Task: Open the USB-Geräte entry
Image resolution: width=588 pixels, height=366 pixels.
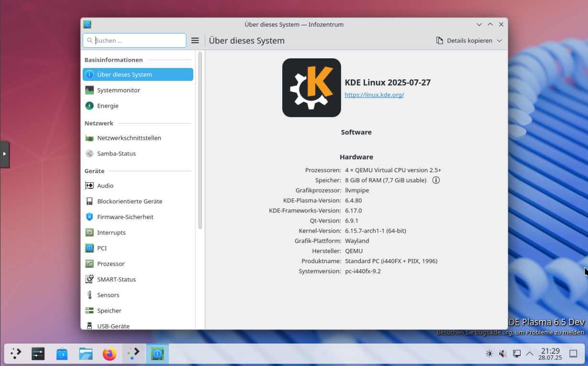Action: click(x=138, y=325)
